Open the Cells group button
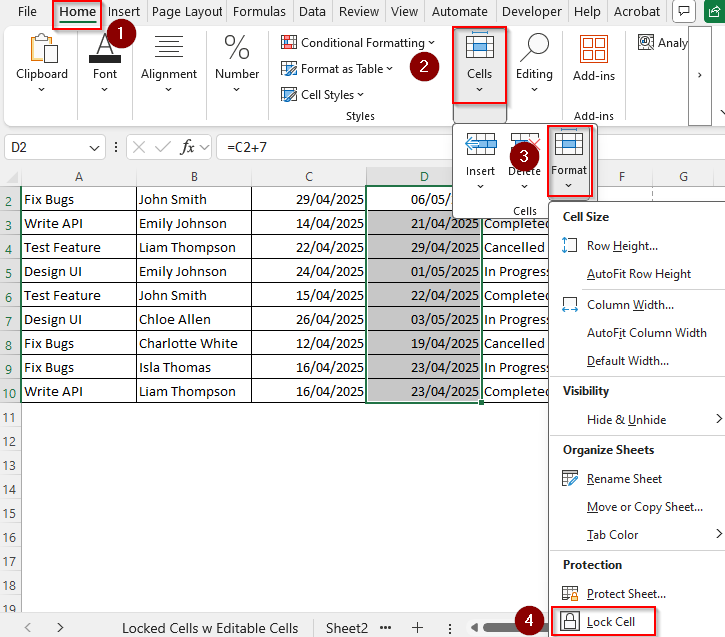The image size is (725, 637). [x=479, y=65]
